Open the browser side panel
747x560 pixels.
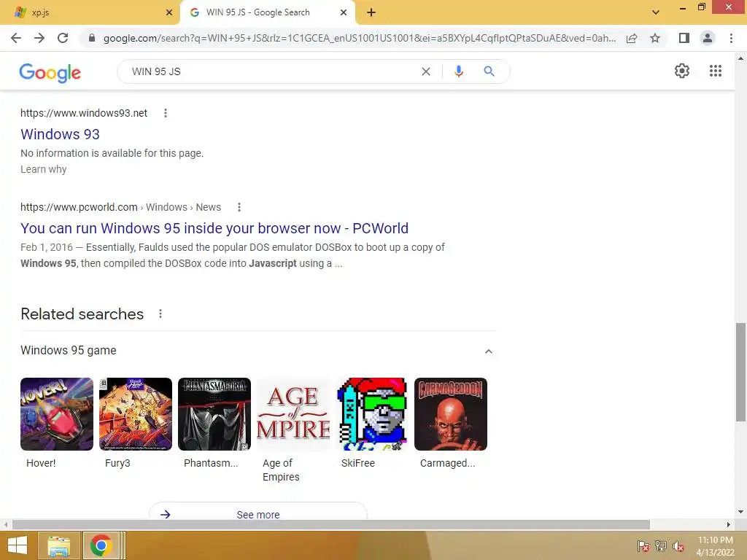click(x=684, y=38)
